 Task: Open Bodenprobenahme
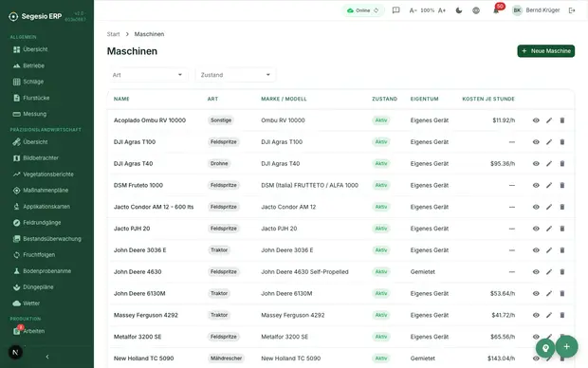pos(46,271)
